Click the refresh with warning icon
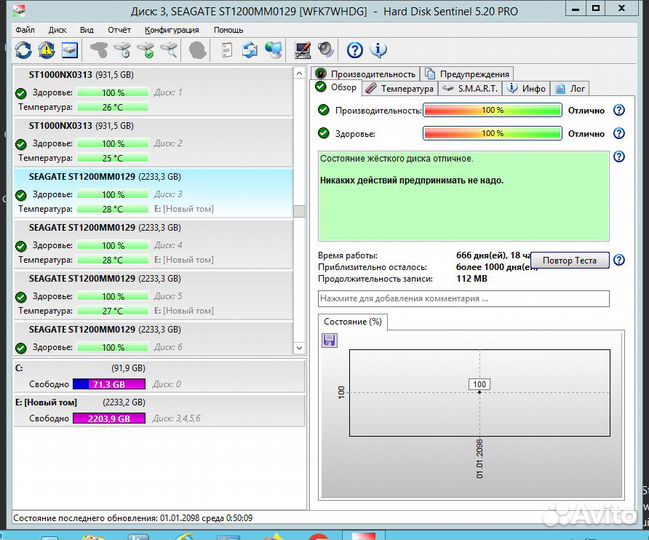 [x=46, y=50]
